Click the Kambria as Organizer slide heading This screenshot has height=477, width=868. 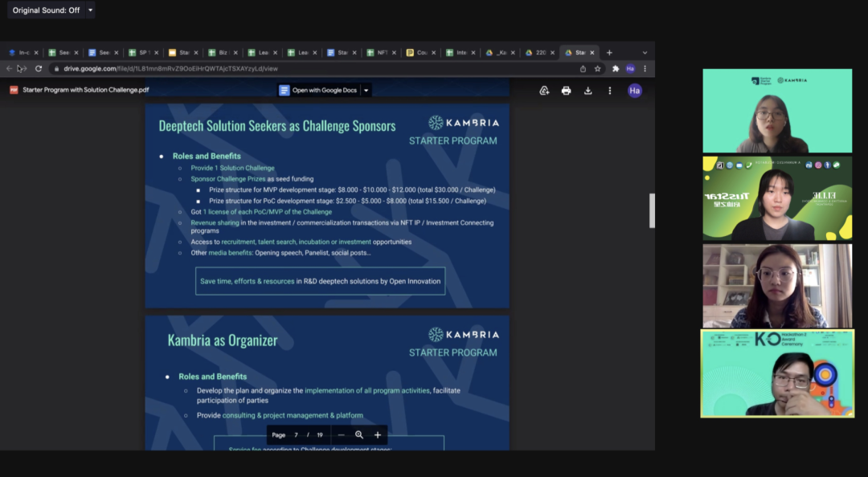(x=223, y=340)
